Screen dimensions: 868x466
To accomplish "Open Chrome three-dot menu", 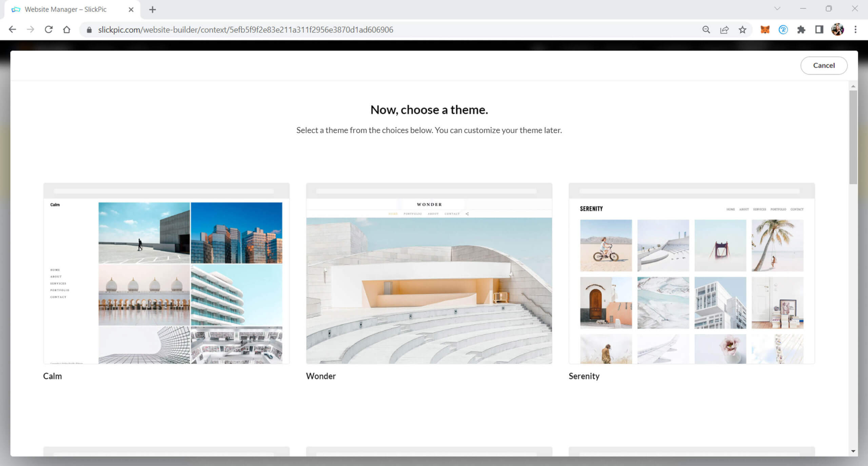I will [x=855, y=30].
